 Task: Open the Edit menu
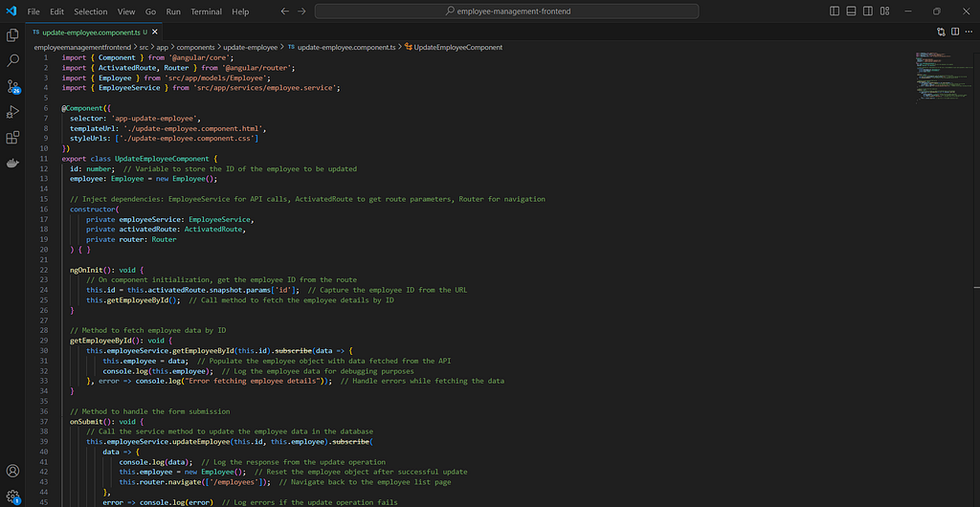point(56,11)
